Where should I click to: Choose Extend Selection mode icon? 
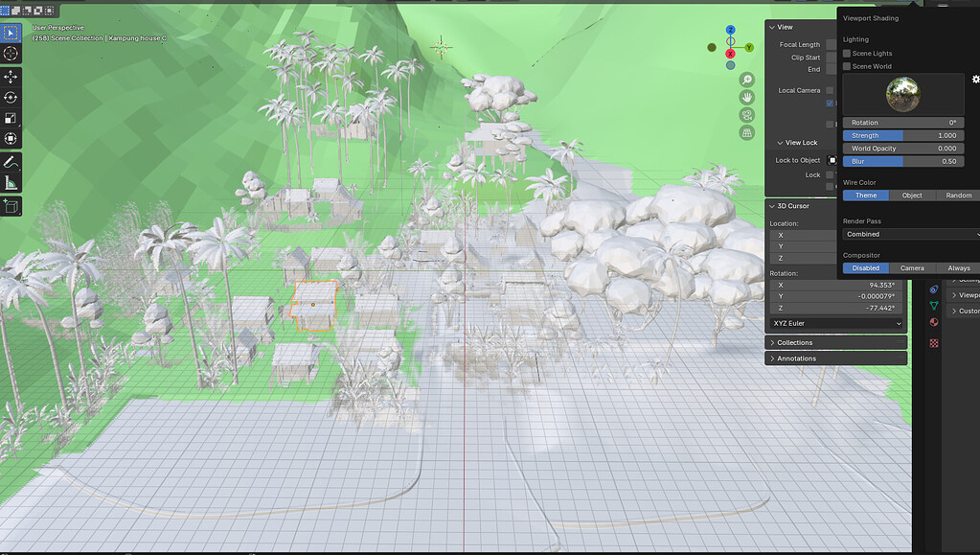(x=16, y=11)
